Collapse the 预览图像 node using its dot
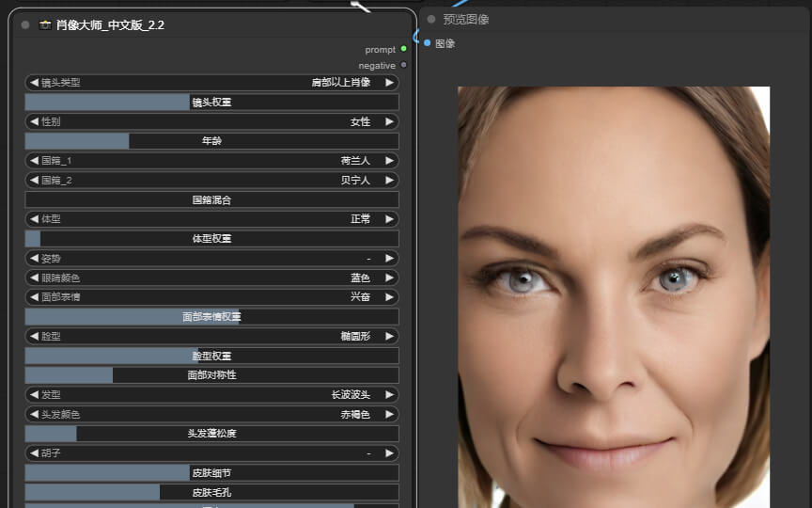 pos(431,19)
